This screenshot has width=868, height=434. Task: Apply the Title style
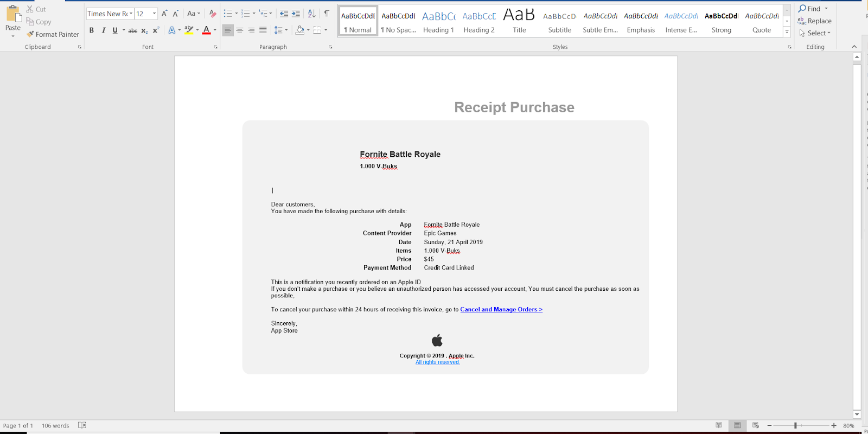(x=519, y=21)
